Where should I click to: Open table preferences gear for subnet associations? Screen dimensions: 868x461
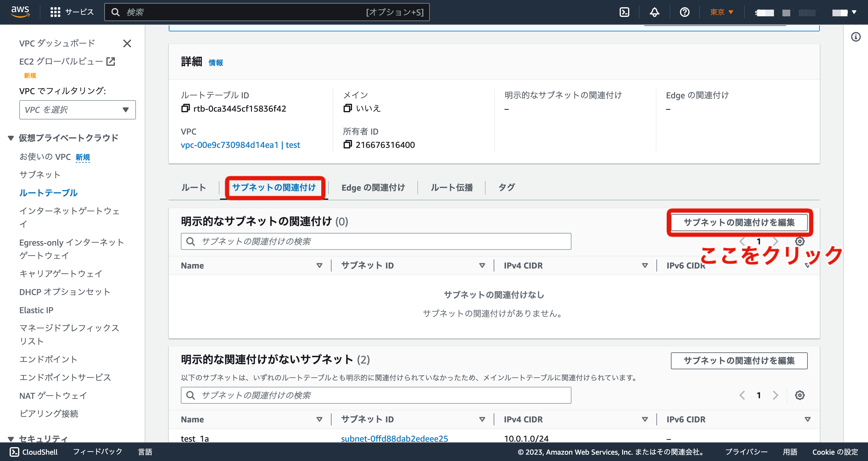800,241
